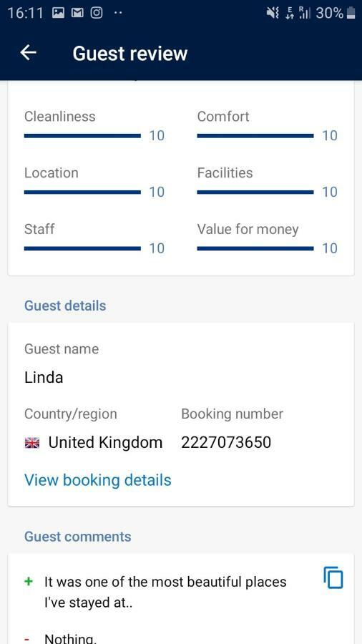Tap the Cleanliness score bar

coord(82,135)
